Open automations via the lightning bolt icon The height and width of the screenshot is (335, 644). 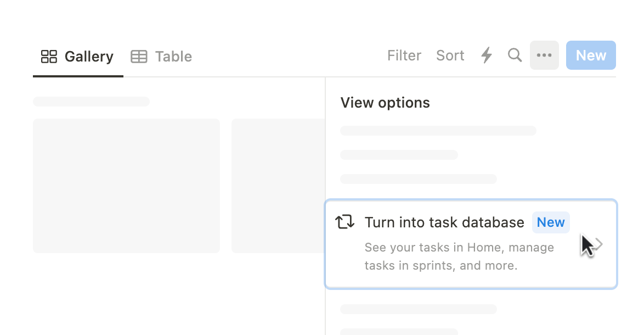tap(487, 55)
